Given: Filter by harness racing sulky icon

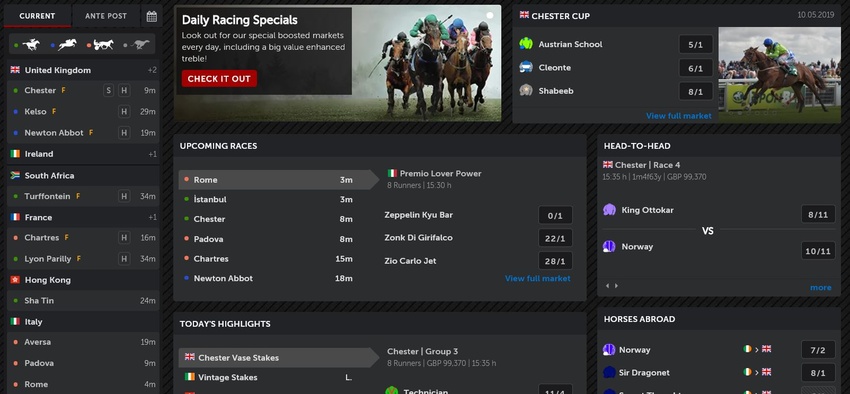Looking at the screenshot, I should 103,44.
